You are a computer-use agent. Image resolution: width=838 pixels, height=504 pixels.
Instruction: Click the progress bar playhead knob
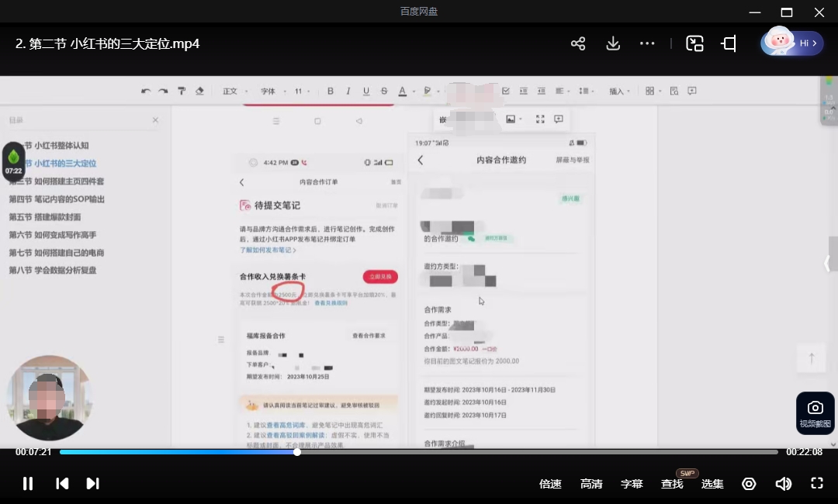coord(296,452)
